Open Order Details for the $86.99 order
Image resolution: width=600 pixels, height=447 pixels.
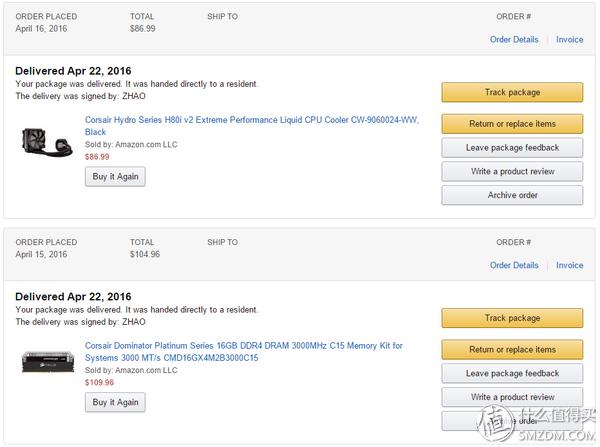pos(514,40)
